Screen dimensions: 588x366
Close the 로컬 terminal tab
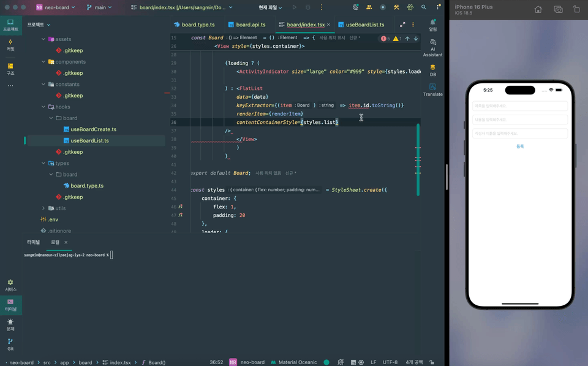click(66, 242)
